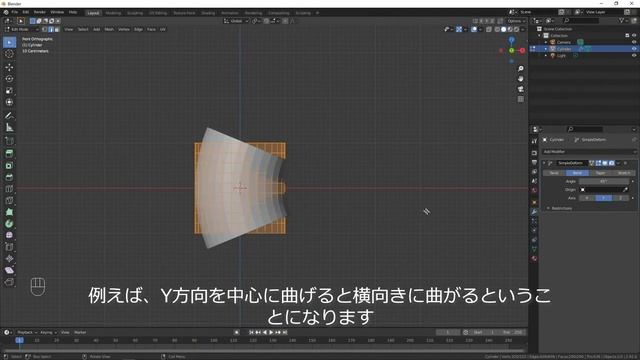Open the Render properties tab icon

[534, 153]
